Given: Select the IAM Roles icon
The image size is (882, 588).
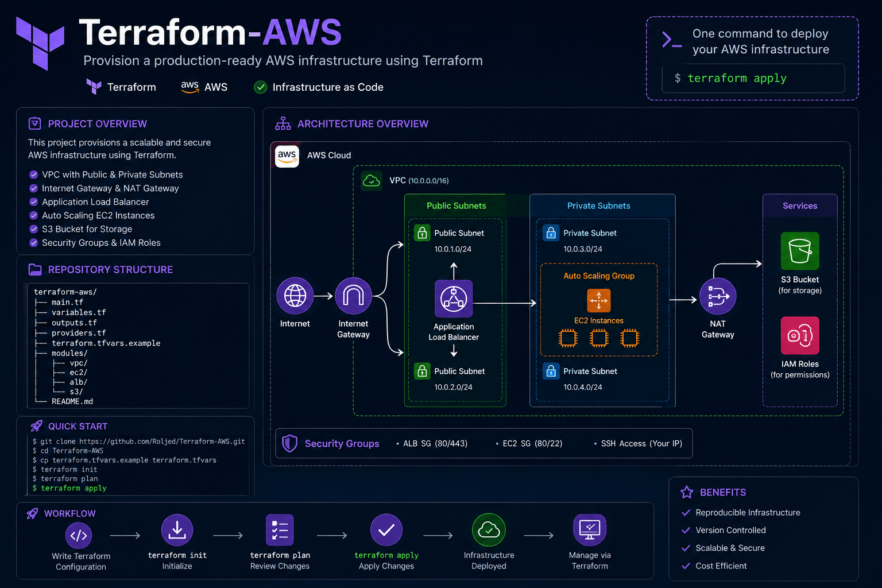Looking at the screenshot, I should pos(800,335).
